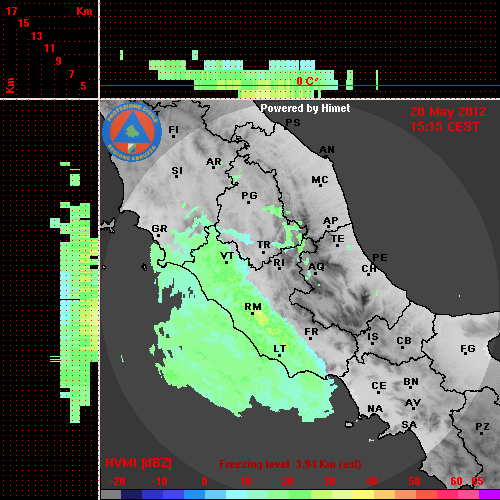Click the PZ city label
Screen dimensions: 500x500
point(482,427)
